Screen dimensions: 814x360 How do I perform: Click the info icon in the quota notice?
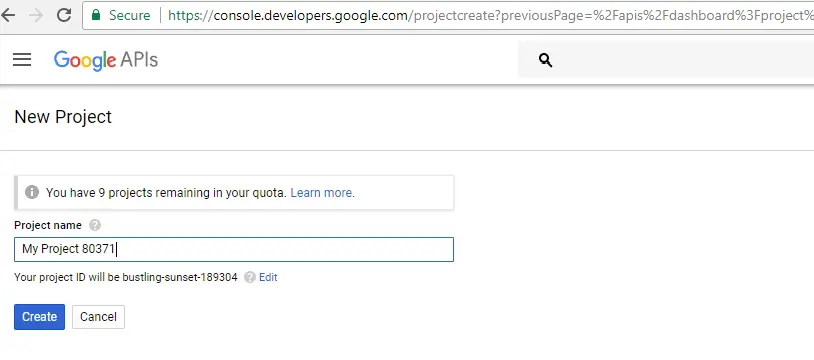[32, 192]
